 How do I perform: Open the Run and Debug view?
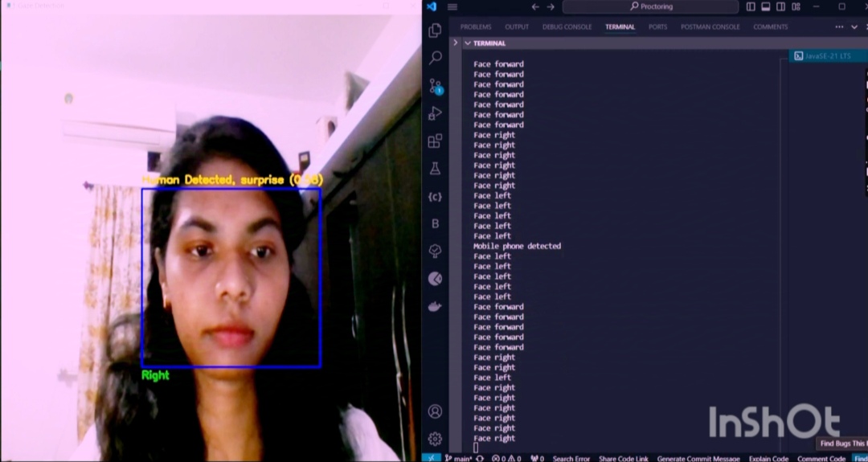click(x=435, y=113)
